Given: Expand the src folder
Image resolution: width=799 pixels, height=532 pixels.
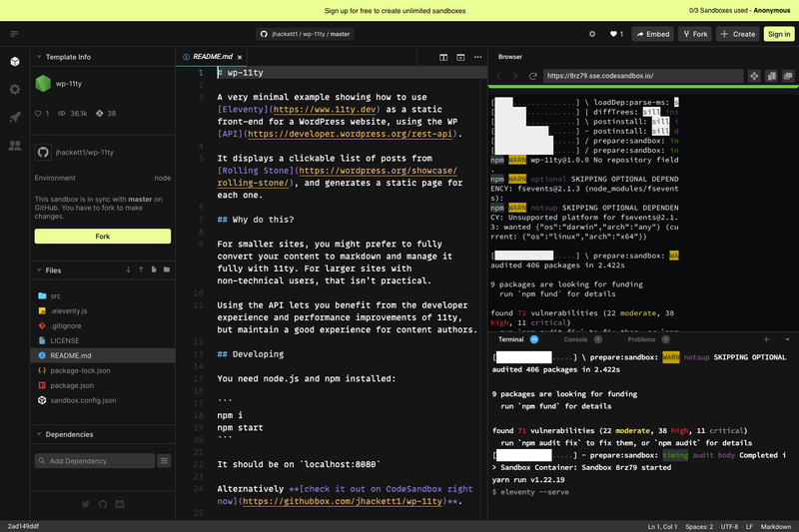Looking at the screenshot, I should coord(103,295).
